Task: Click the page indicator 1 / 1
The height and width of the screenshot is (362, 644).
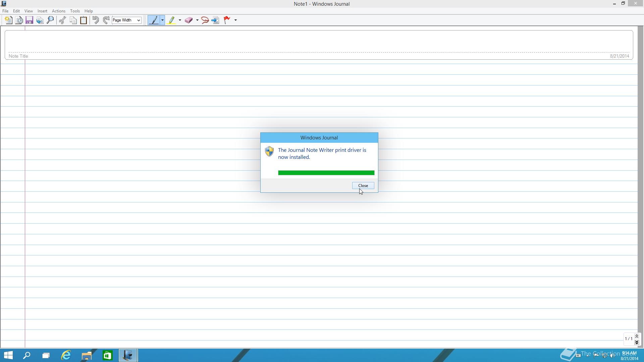Action: (629, 339)
